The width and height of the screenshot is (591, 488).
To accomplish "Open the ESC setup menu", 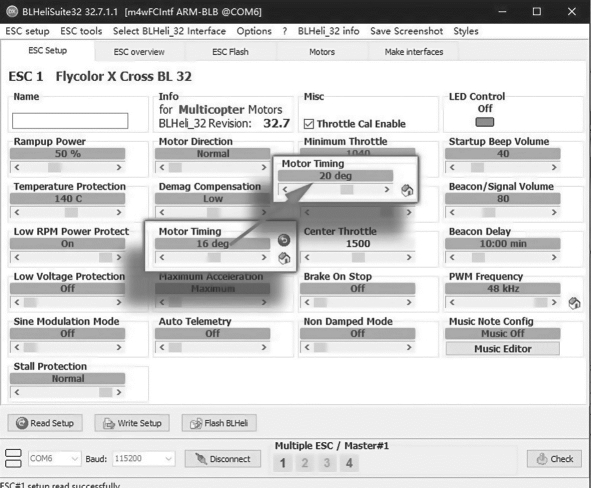I will 28,31.
